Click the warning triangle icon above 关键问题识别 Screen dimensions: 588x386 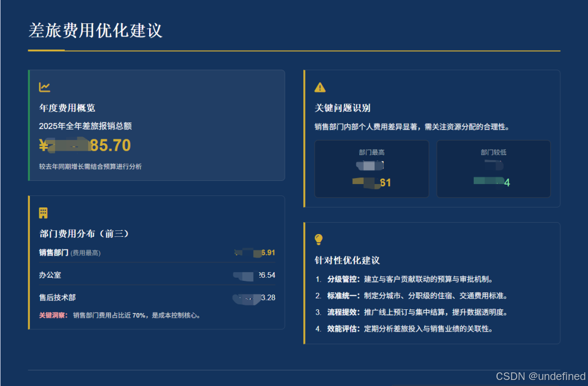(x=319, y=87)
